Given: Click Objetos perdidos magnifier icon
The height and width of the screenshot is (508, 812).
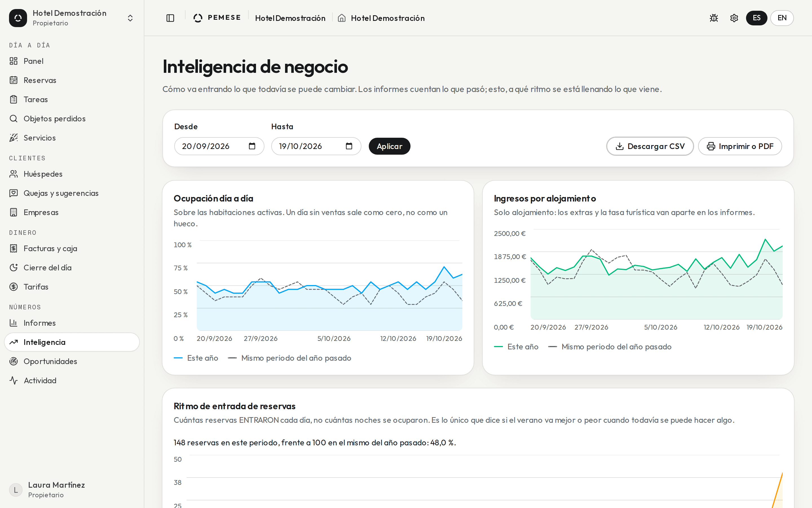Looking at the screenshot, I should (14, 119).
